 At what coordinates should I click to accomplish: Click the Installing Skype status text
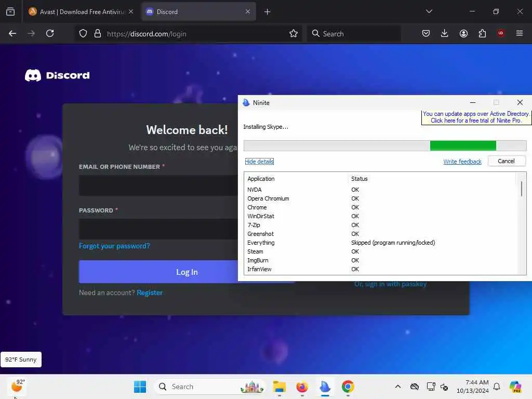point(265,127)
